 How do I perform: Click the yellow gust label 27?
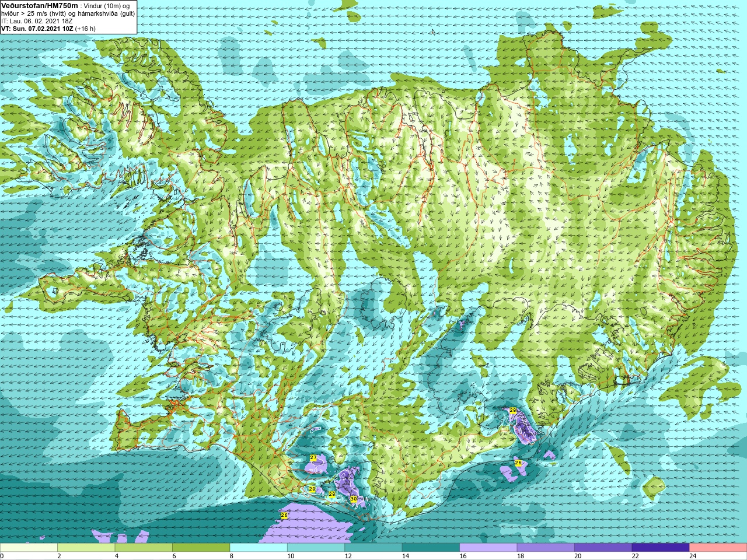313,458
